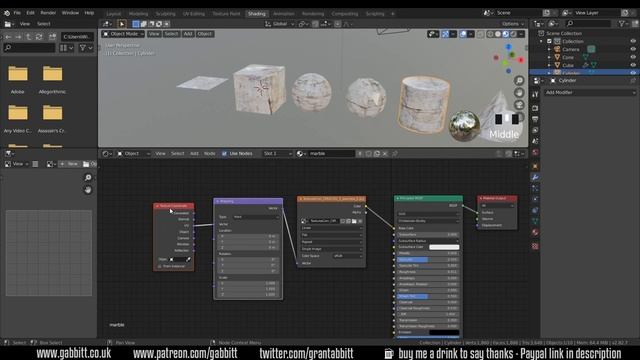Switch to the Animation workspace tab

click(284, 13)
